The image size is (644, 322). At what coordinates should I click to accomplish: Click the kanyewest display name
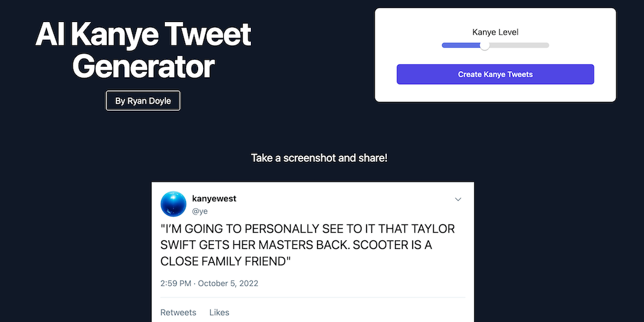coord(214,199)
